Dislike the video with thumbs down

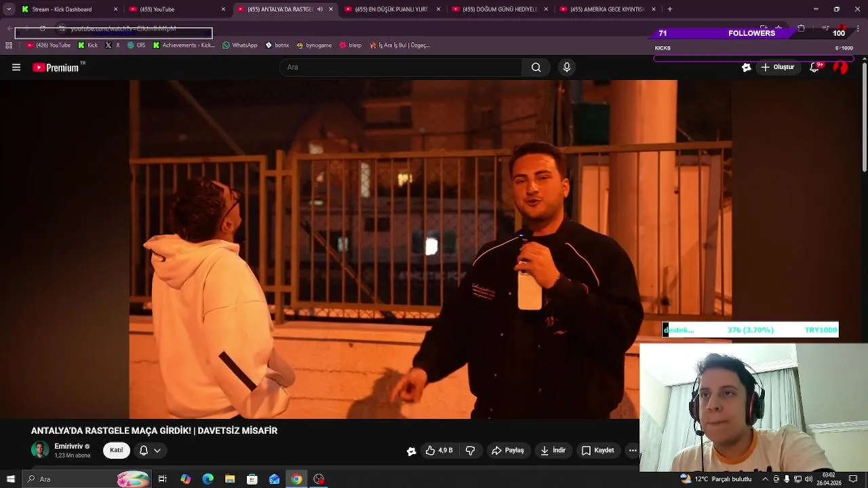click(470, 451)
